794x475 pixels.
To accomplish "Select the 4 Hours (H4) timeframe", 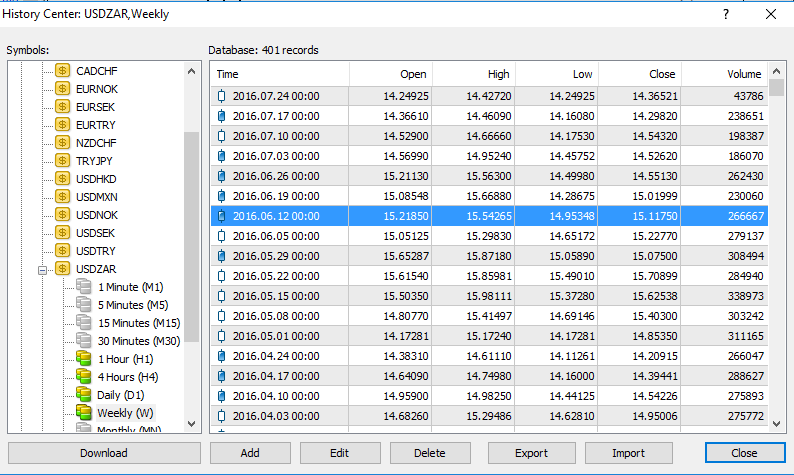I will [x=128, y=377].
